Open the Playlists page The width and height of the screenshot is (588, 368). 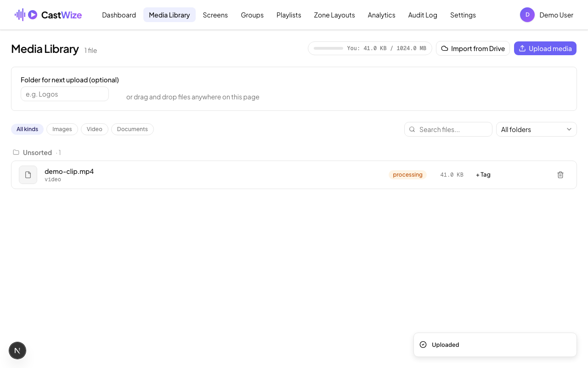[x=289, y=15]
